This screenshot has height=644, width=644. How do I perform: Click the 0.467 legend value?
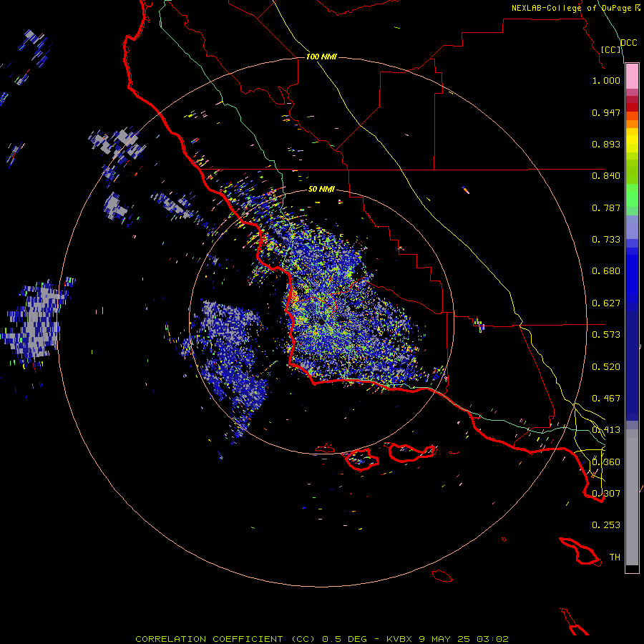(x=606, y=399)
